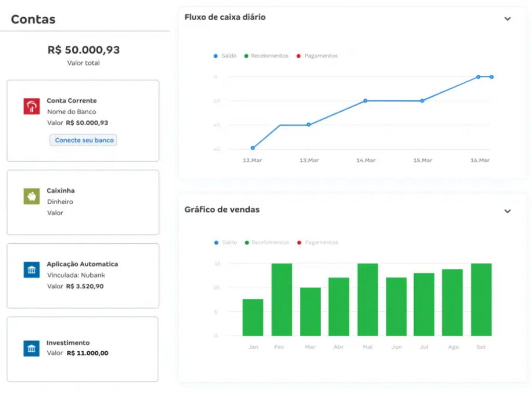Toggle Pagamentos legend in the cash flow chart
The width and height of the screenshot is (532, 396).
tap(317, 56)
